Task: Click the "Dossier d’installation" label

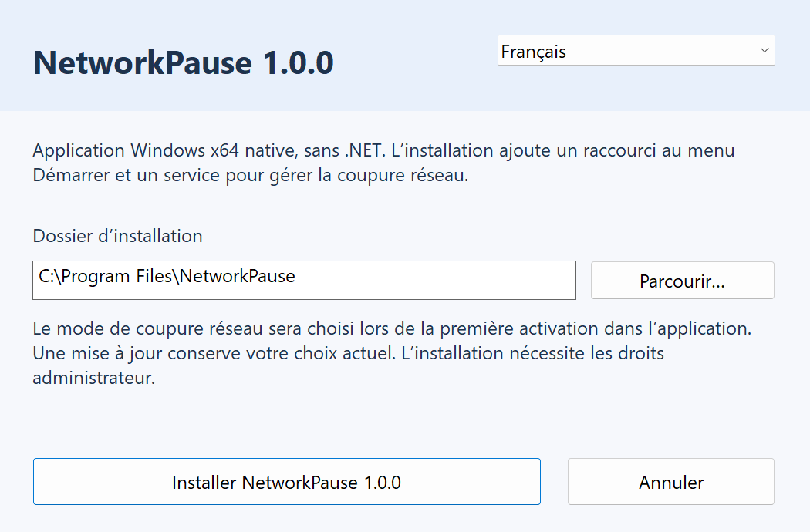Action: point(117,236)
